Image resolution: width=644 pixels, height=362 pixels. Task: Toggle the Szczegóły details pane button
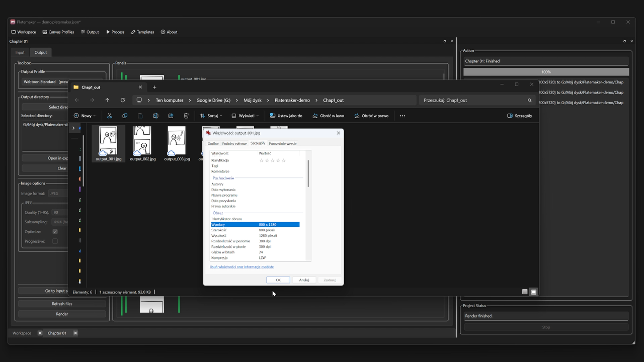520,116
